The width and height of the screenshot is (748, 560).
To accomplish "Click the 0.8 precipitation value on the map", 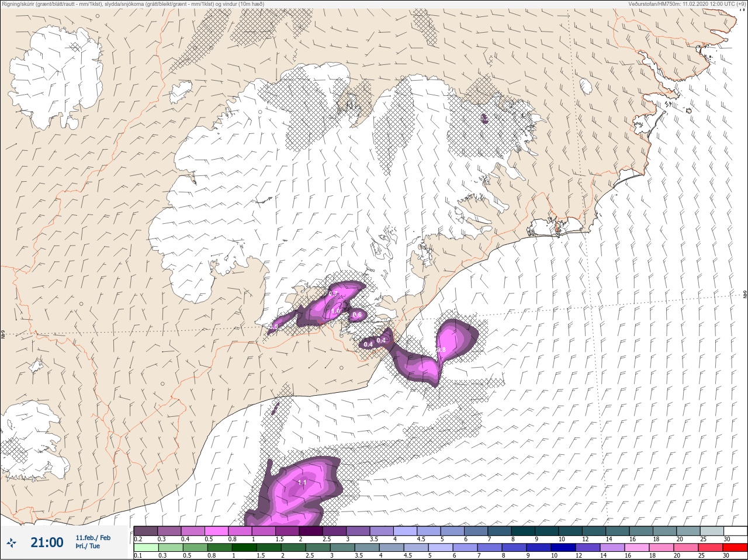I will point(442,350).
